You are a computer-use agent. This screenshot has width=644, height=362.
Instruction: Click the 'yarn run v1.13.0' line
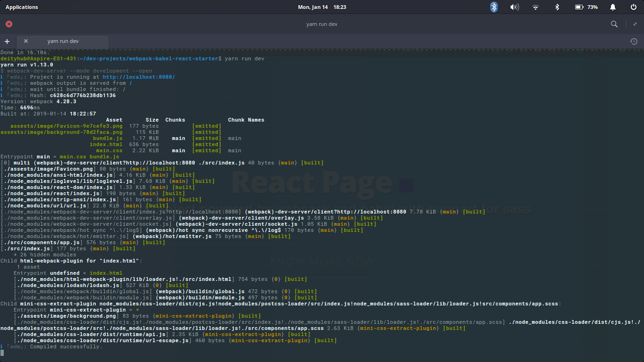[x=27, y=65]
